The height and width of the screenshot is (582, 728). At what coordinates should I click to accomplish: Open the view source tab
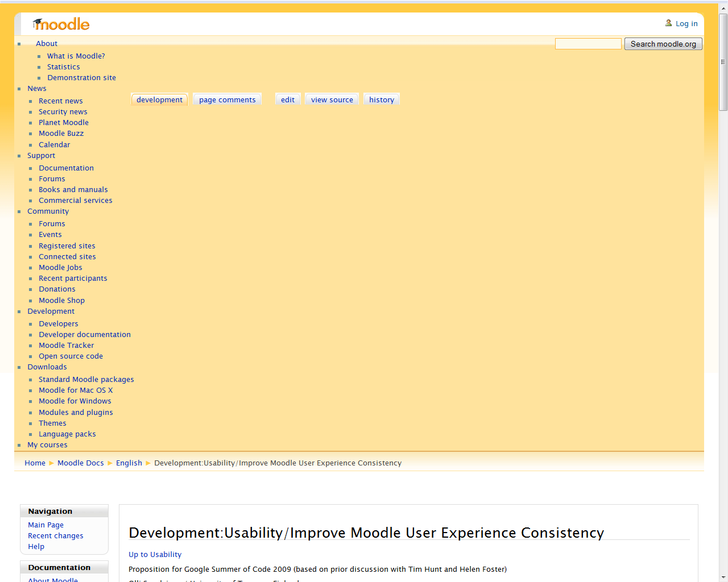pyautogui.click(x=332, y=99)
